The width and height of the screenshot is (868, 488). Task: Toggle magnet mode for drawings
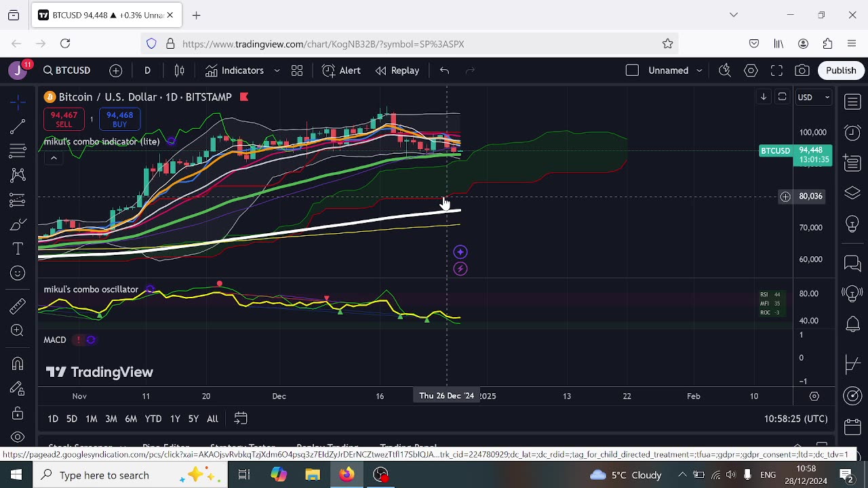click(x=18, y=364)
